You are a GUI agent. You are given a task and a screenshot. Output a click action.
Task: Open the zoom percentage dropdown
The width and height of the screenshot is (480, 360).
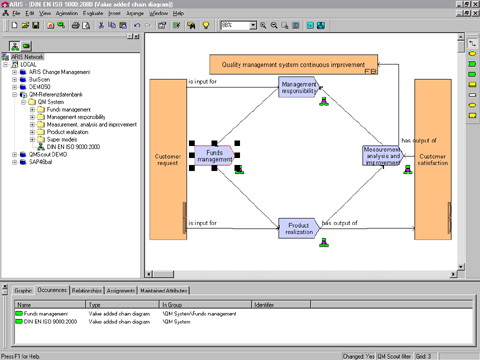click(253, 25)
